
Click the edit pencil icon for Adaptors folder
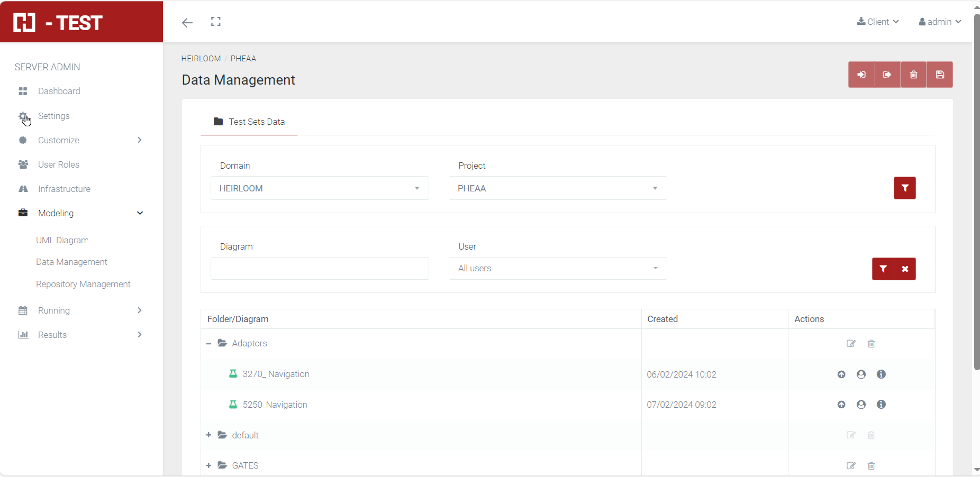pyautogui.click(x=851, y=344)
